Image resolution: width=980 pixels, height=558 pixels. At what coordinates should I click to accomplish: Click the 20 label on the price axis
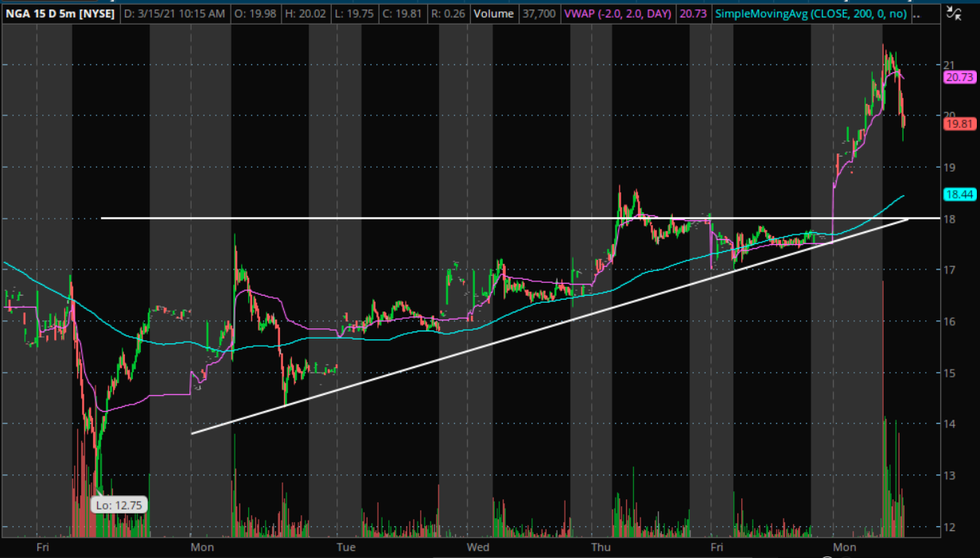point(948,115)
